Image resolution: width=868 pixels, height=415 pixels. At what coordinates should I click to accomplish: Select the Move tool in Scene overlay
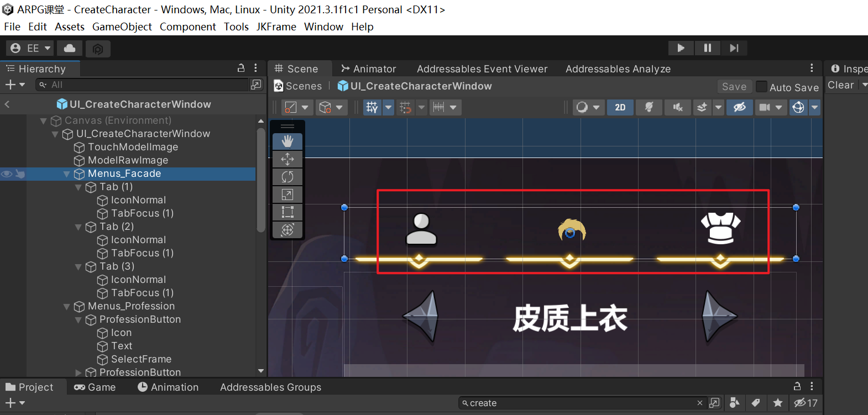(287, 159)
